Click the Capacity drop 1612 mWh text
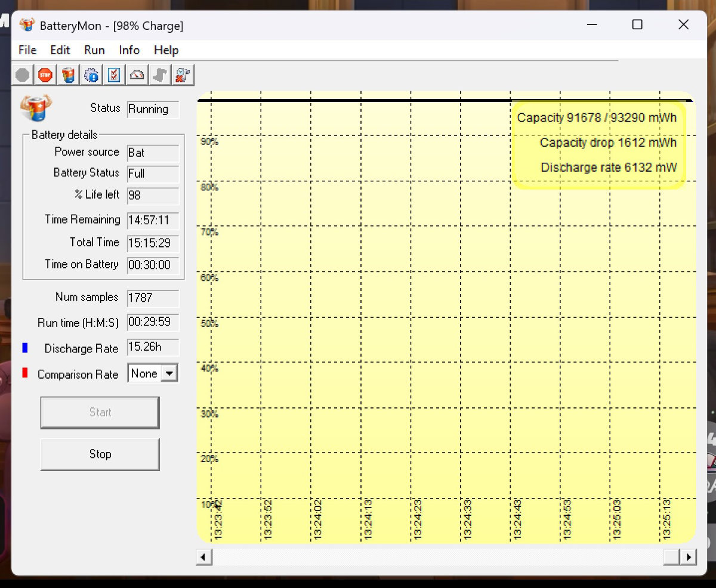 tap(608, 143)
